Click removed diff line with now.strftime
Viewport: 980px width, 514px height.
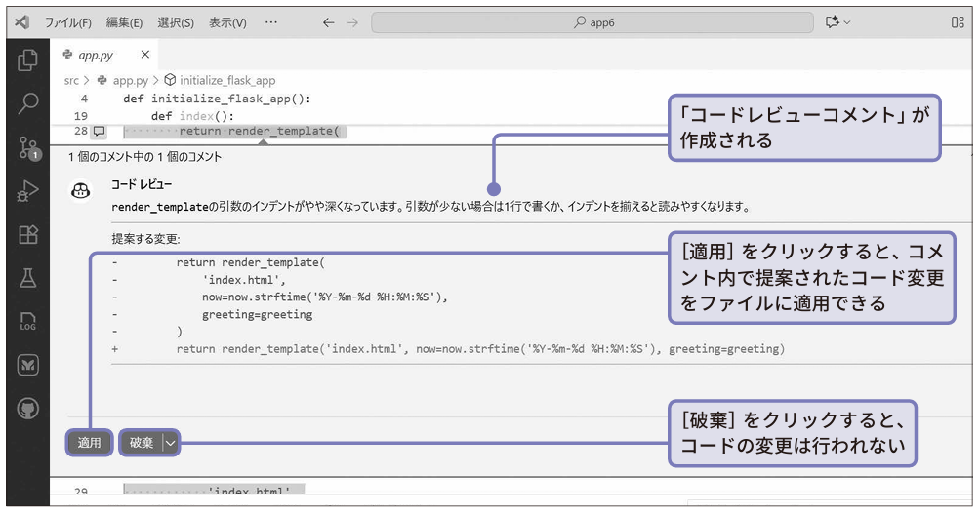pos(324,297)
